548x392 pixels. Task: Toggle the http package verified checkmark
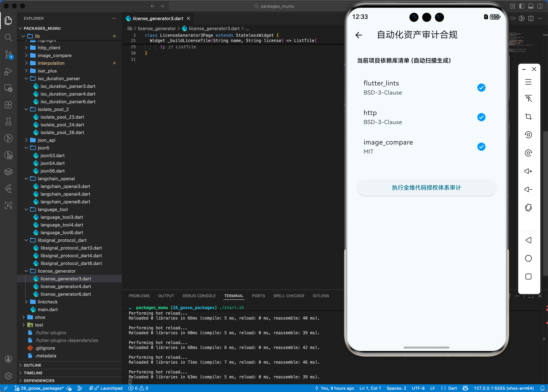[481, 117]
